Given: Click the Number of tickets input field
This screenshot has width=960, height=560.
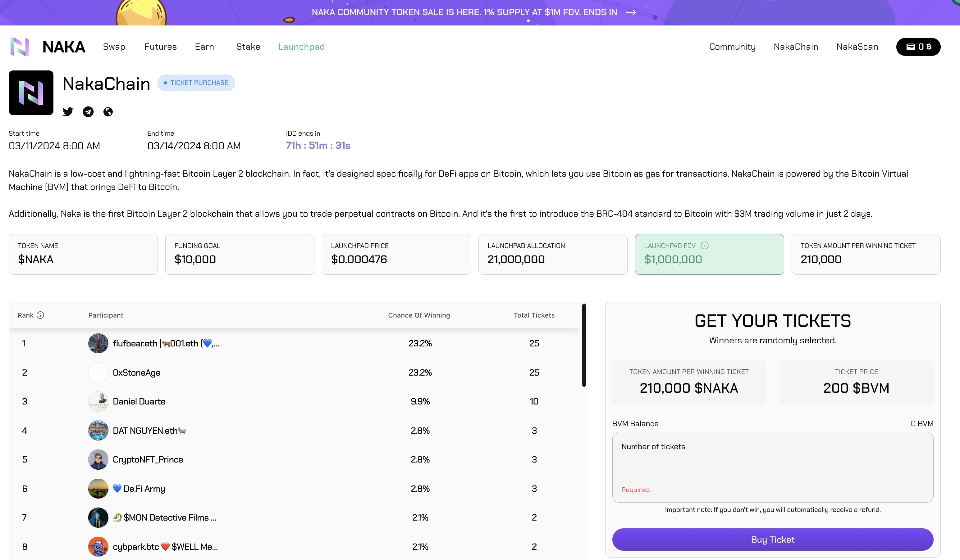Looking at the screenshot, I should coord(773,467).
